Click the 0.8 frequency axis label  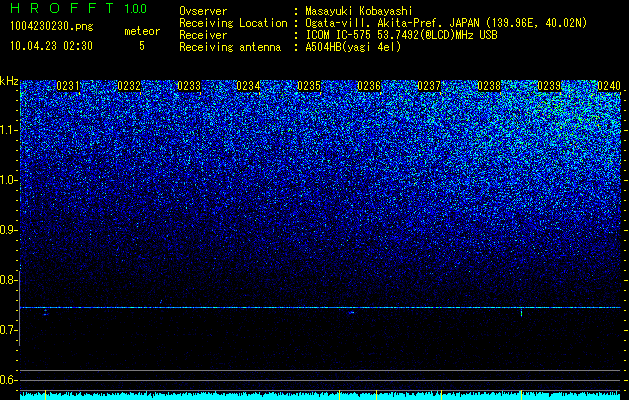pyautogui.click(x=9, y=280)
